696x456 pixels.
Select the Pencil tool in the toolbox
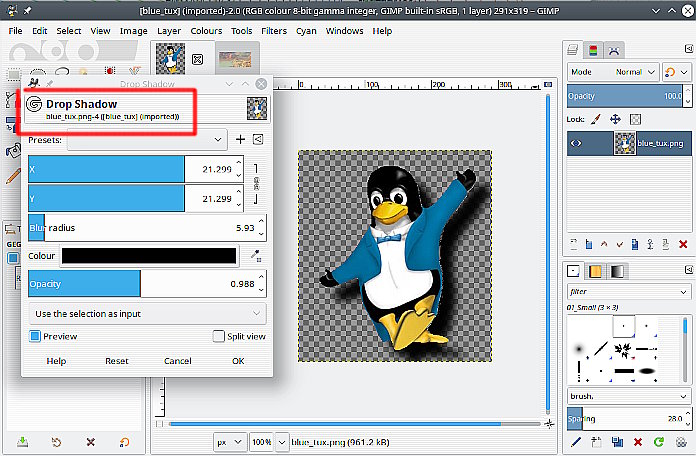[13, 176]
